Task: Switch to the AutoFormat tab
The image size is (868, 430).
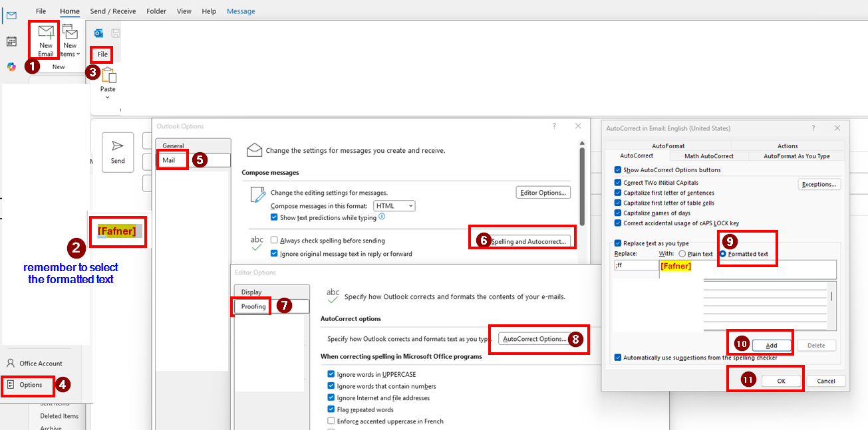Action: 668,146
